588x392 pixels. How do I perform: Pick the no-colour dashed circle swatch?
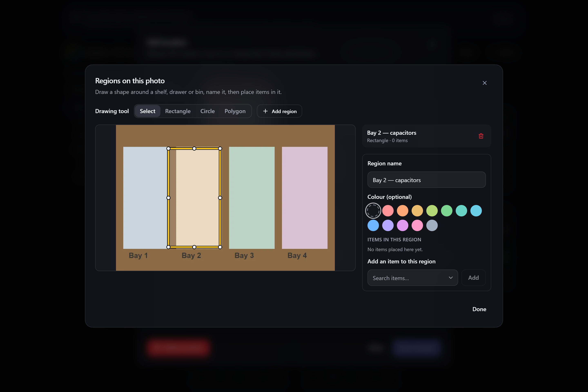coord(373,210)
